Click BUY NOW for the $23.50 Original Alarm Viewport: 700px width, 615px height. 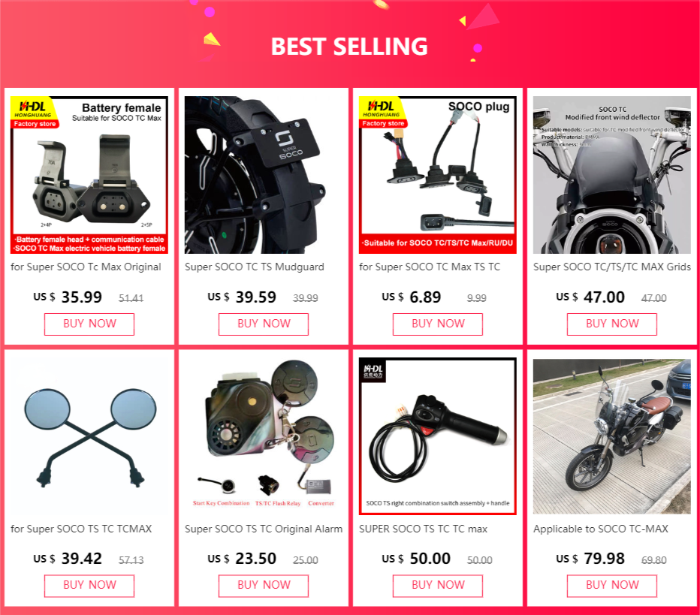[264, 586]
